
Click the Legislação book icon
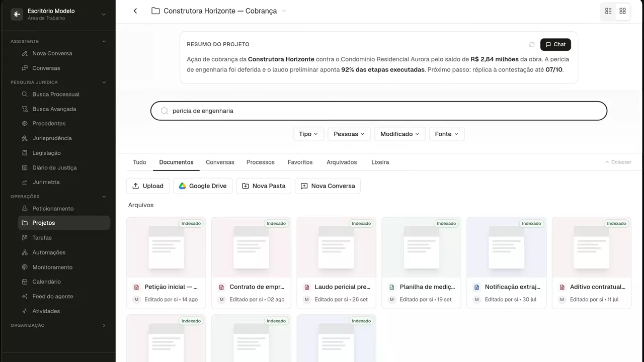click(x=25, y=153)
